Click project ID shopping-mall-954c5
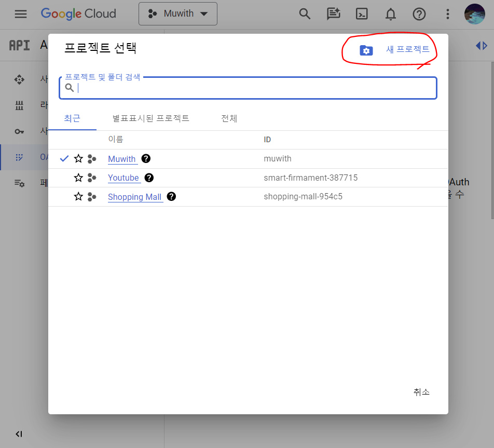This screenshot has height=448, width=494. pos(303,196)
